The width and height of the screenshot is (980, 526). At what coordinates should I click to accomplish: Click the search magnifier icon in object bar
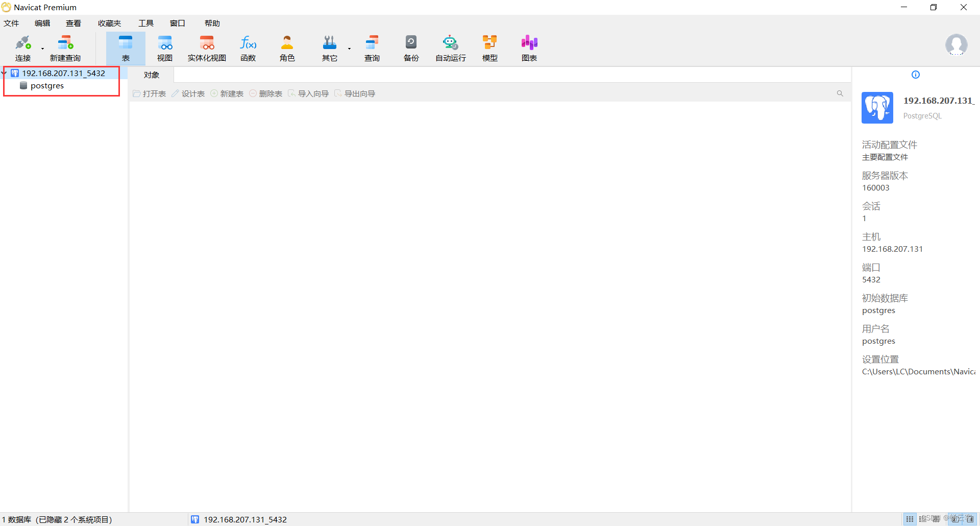[840, 93]
